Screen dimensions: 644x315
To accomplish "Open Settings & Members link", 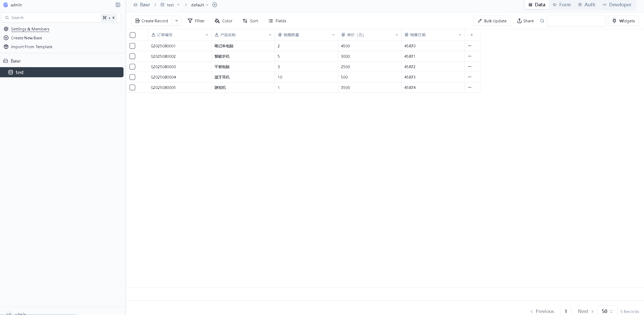I will point(30,29).
